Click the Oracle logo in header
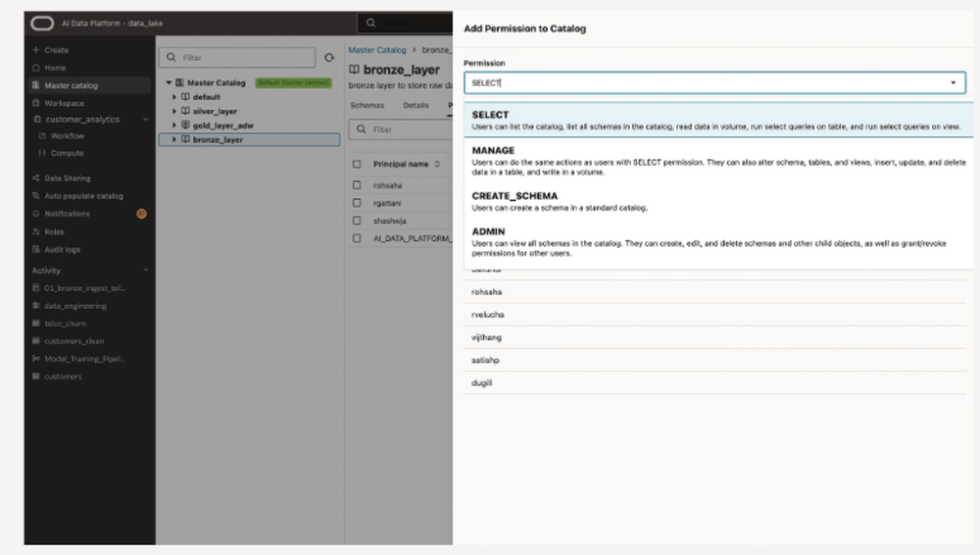This screenshot has width=980, height=555. pyautogui.click(x=40, y=23)
